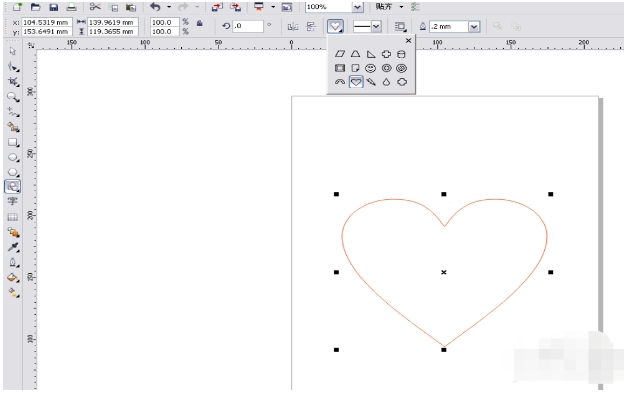Click the heart's center x marker
Image resolution: width=625 pixels, height=412 pixels.
click(444, 272)
